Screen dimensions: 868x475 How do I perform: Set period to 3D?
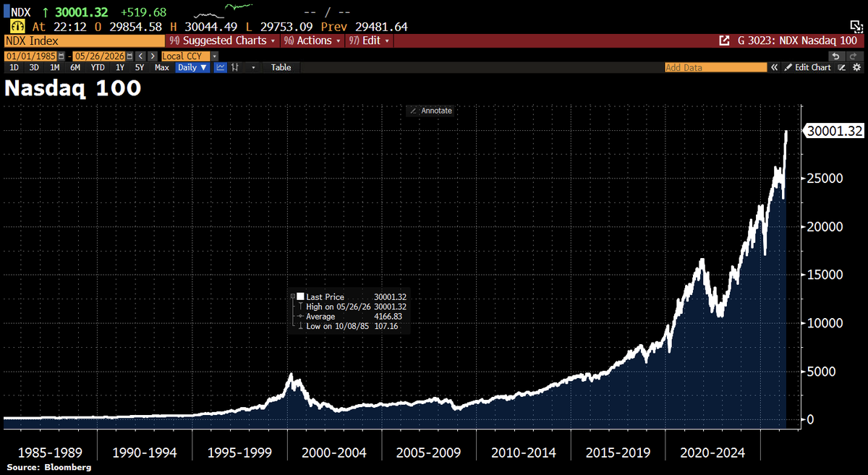tap(34, 67)
